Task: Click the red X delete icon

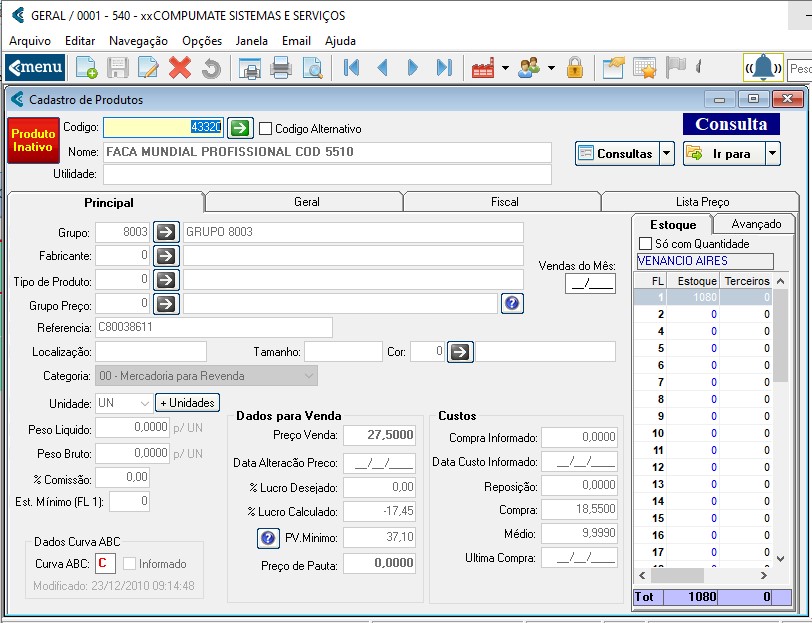Action: (180, 68)
